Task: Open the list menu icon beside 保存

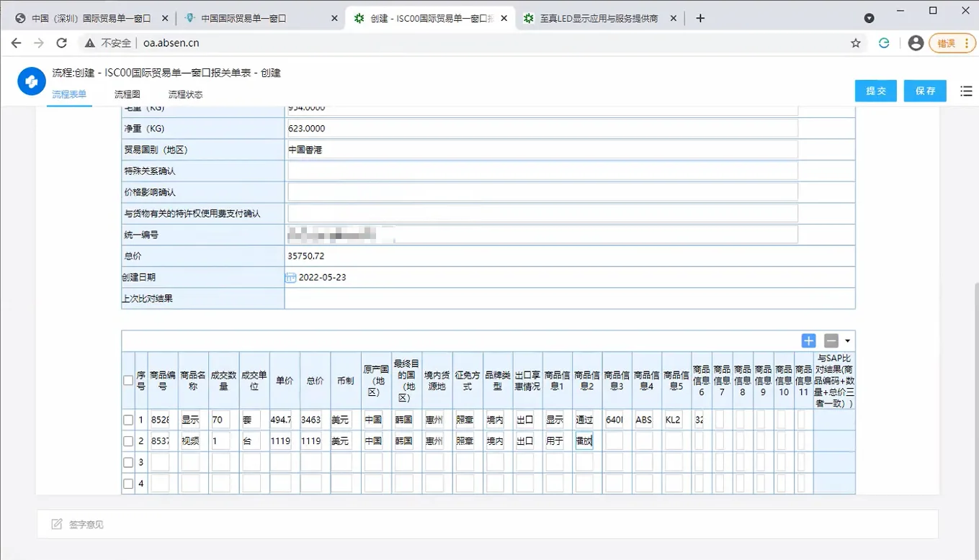Action: tap(966, 91)
